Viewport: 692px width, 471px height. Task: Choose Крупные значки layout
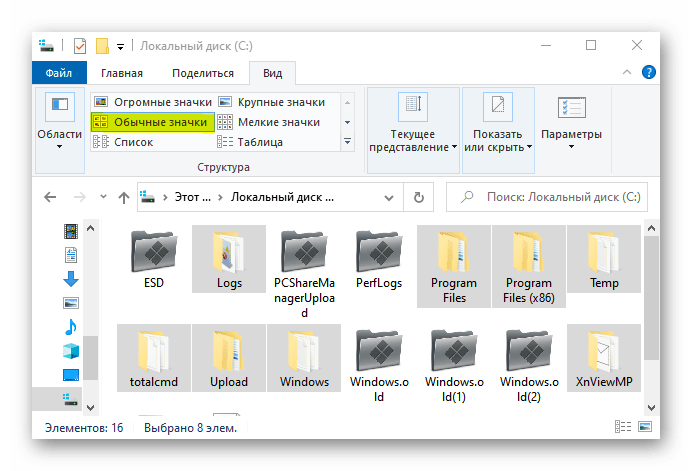tap(272, 102)
